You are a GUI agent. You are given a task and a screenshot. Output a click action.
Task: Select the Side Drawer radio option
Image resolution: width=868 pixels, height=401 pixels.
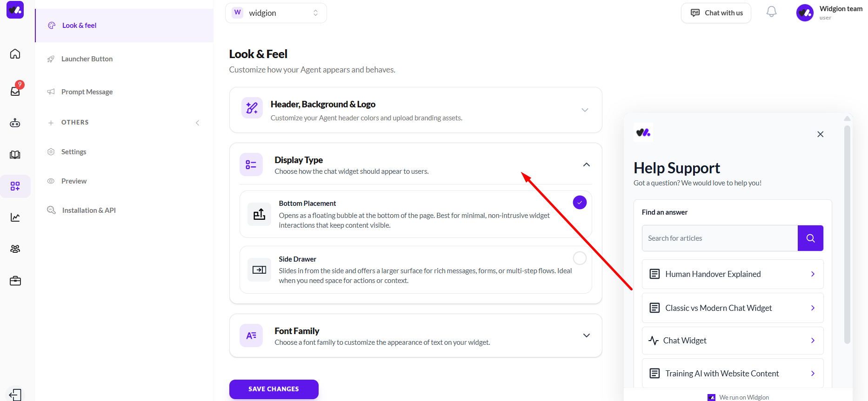click(x=579, y=258)
